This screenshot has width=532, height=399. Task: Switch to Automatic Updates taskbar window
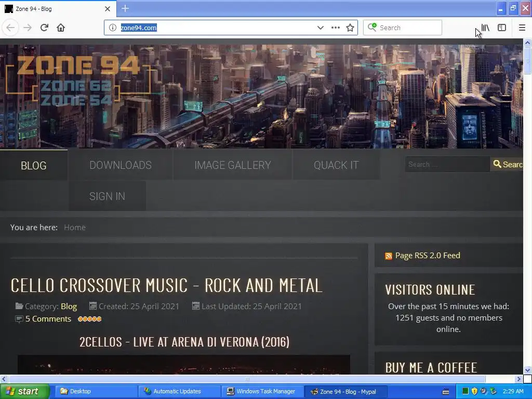click(x=179, y=391)
